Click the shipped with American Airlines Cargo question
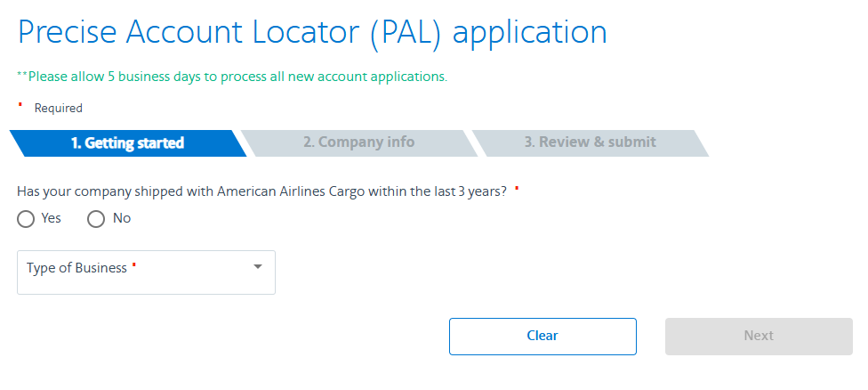 [x=261, y=191]
